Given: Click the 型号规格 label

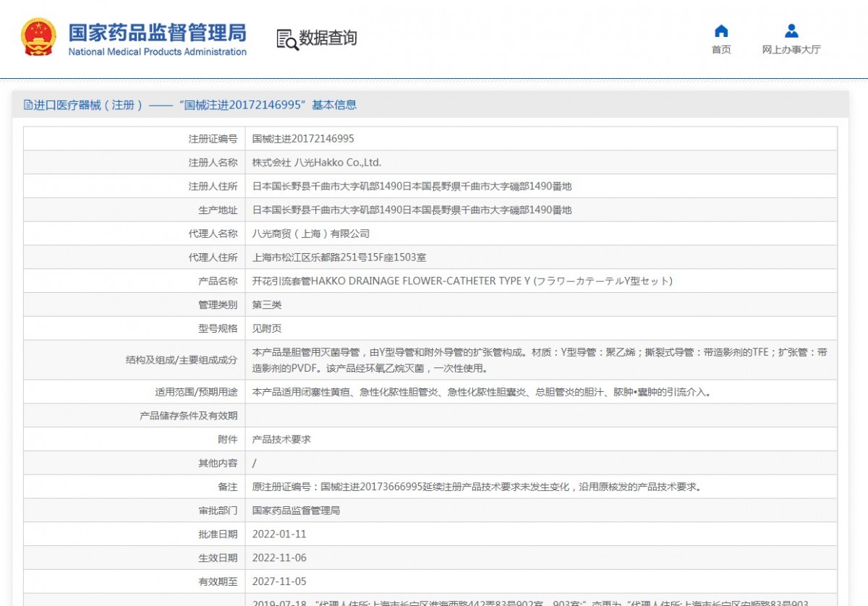Looking at the screenshot, I should pyautogui.click(x=218, y=329).
